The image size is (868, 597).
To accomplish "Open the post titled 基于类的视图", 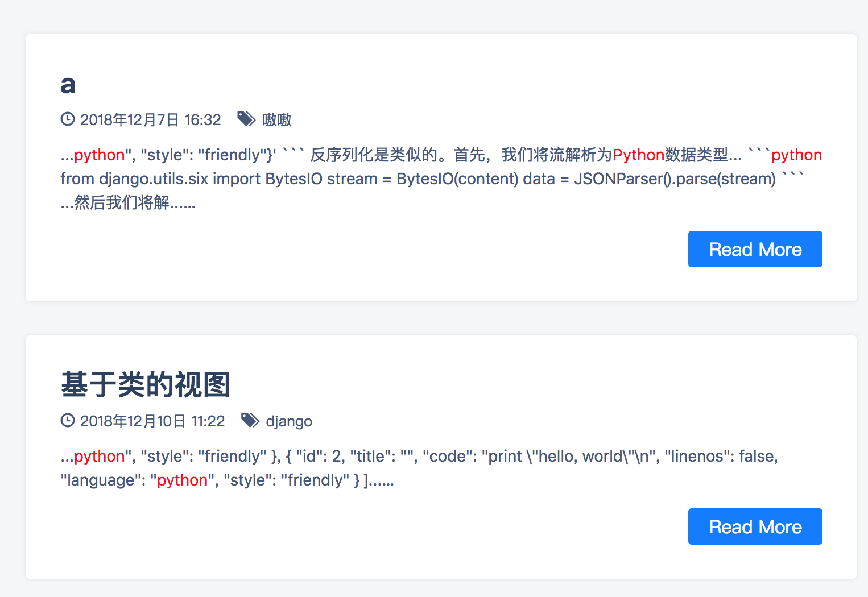I will point(146,385).
